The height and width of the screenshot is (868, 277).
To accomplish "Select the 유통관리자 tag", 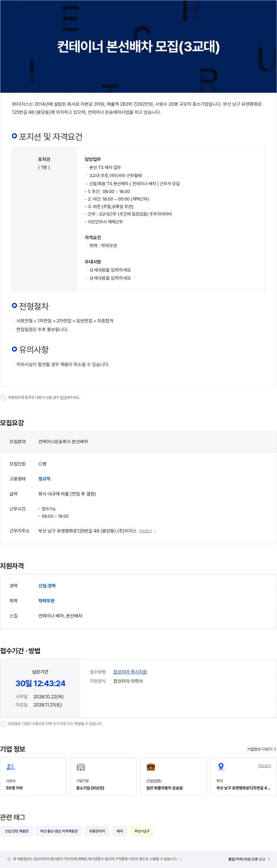I will (97, 831).
